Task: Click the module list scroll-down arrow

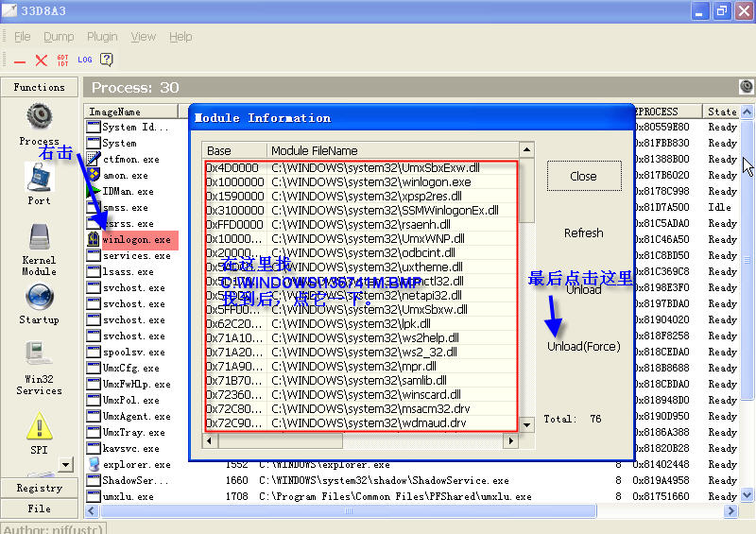Action: (x=527, y=426)
